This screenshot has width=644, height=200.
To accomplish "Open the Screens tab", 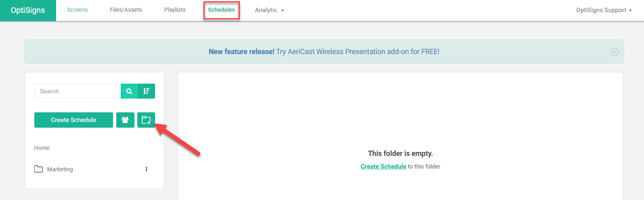I will (77, 10).
